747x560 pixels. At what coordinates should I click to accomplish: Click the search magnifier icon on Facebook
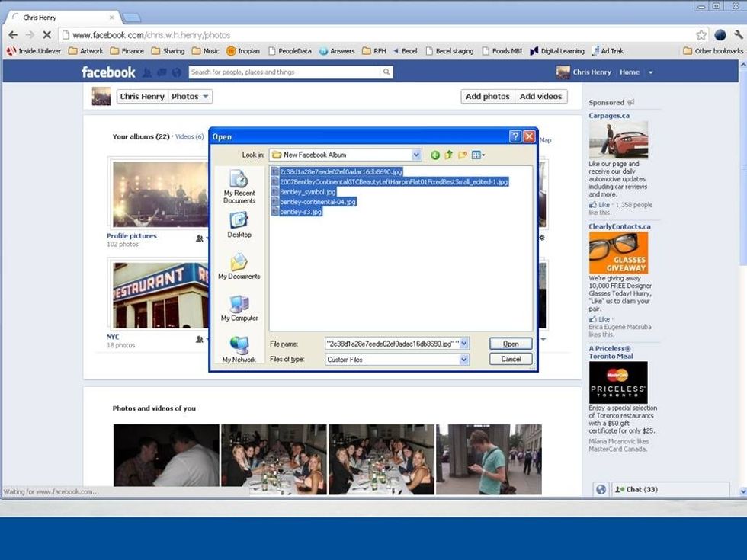[x=386, y=72]
